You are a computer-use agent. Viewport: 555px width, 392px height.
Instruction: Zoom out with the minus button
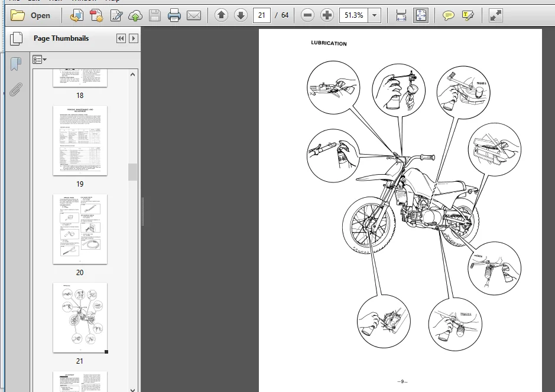[x=307, y=15]
